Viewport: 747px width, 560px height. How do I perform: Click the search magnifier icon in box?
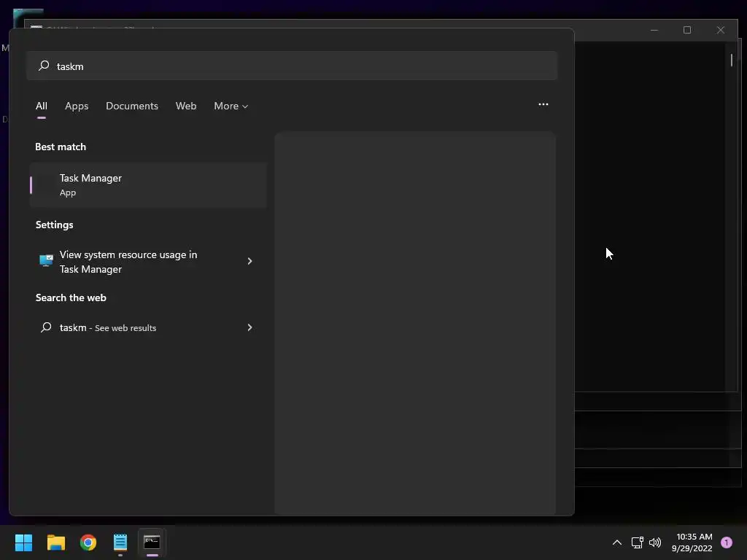point(44,66)
